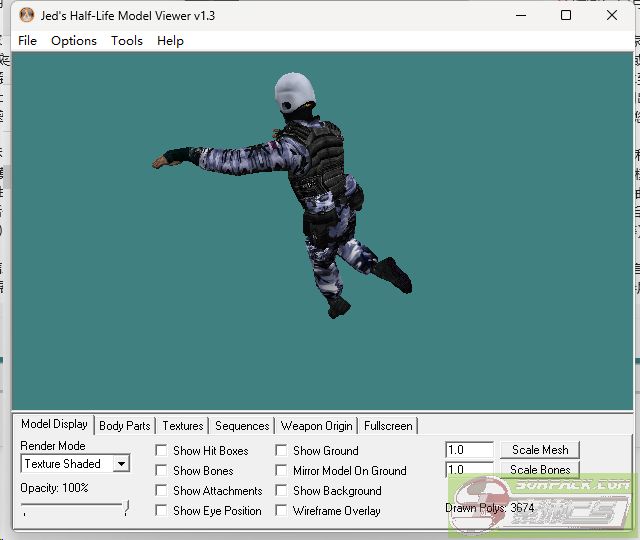Click the Scale Mesh value input field
640x540 pixels.
pyautogui.click(x=469, y=451)
